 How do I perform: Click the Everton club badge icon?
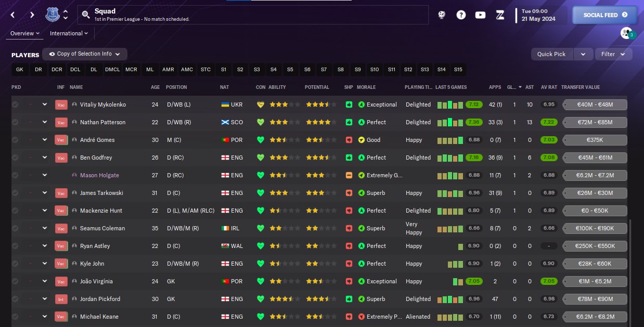tap(53, 15)
